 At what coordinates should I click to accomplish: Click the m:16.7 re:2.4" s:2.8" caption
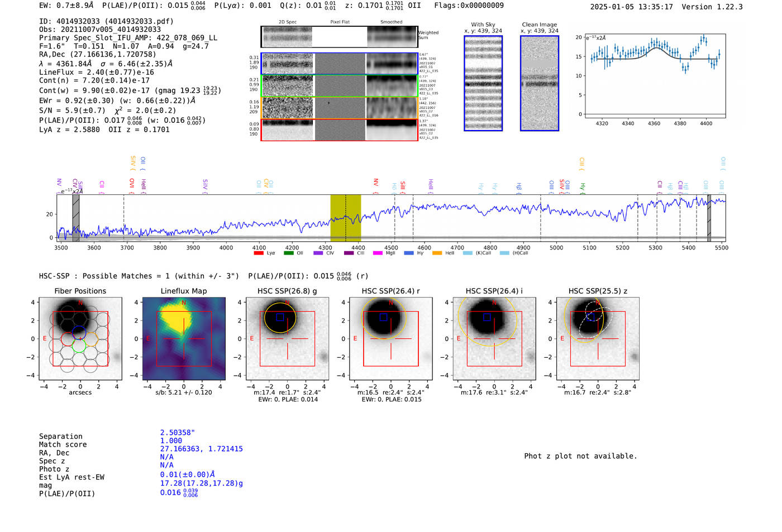pos(598,392)
